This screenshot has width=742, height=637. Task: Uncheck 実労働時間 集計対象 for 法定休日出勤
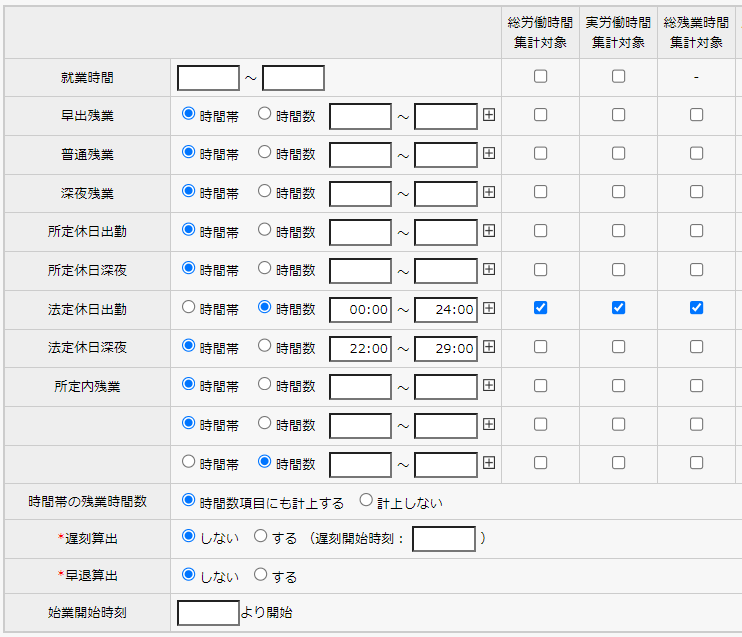(x=619, y=308)
